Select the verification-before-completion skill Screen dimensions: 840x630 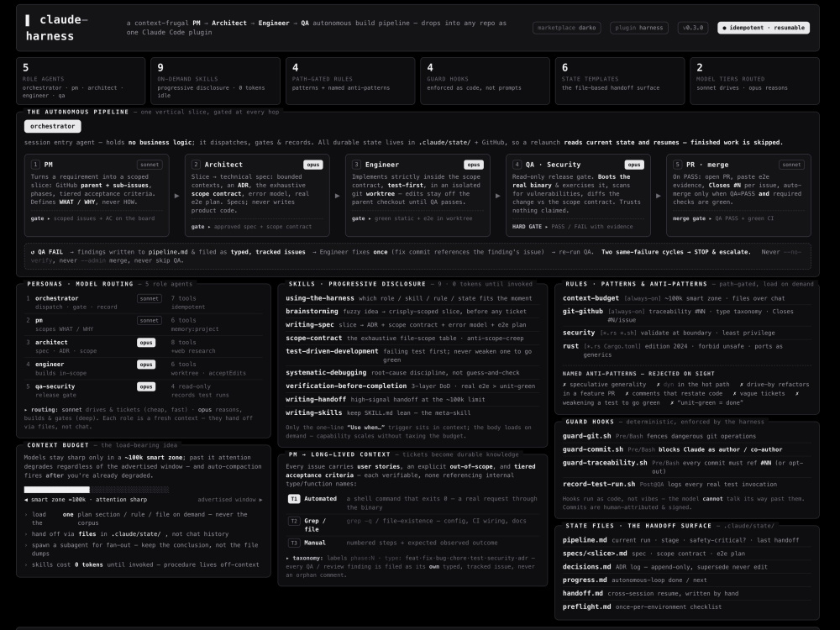click(x=346, y=386)
